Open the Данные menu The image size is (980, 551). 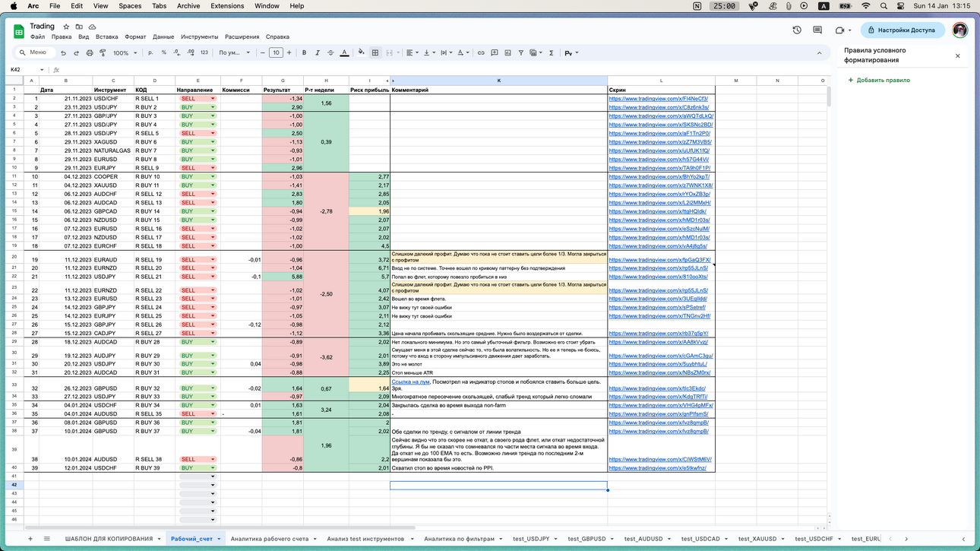click(163, 36)
